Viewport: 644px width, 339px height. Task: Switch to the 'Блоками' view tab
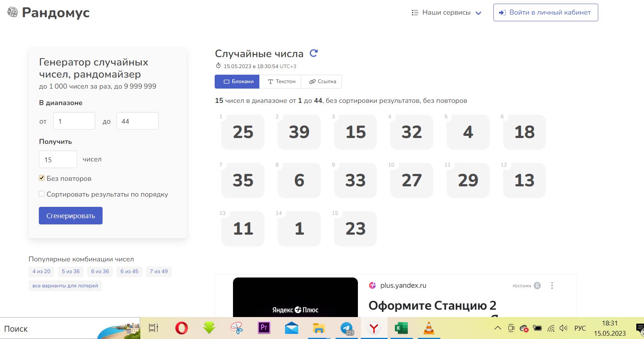[x=237, y=82]
